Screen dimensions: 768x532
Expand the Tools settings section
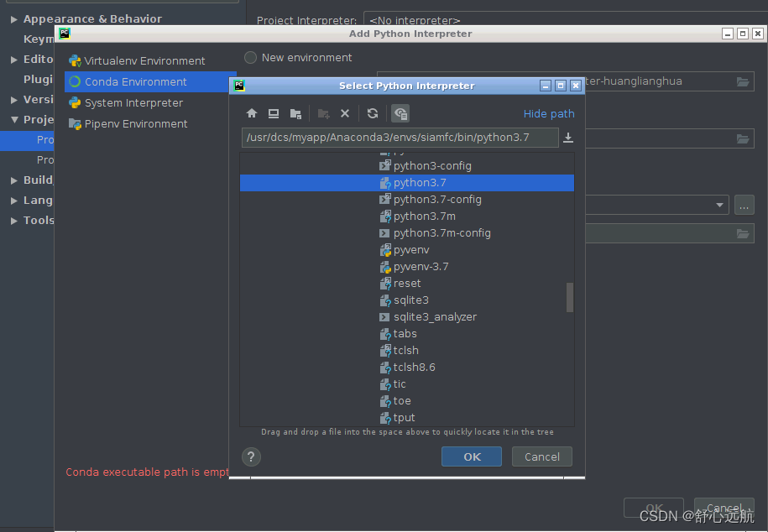tap(14, 220)
